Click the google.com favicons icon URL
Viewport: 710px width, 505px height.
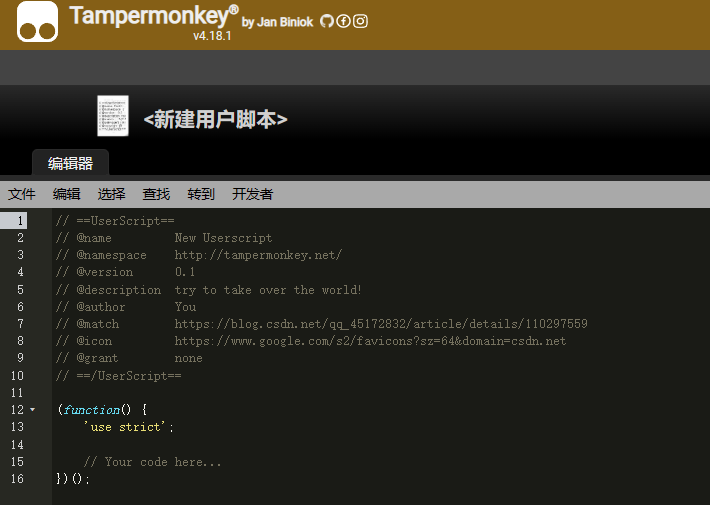370,341
